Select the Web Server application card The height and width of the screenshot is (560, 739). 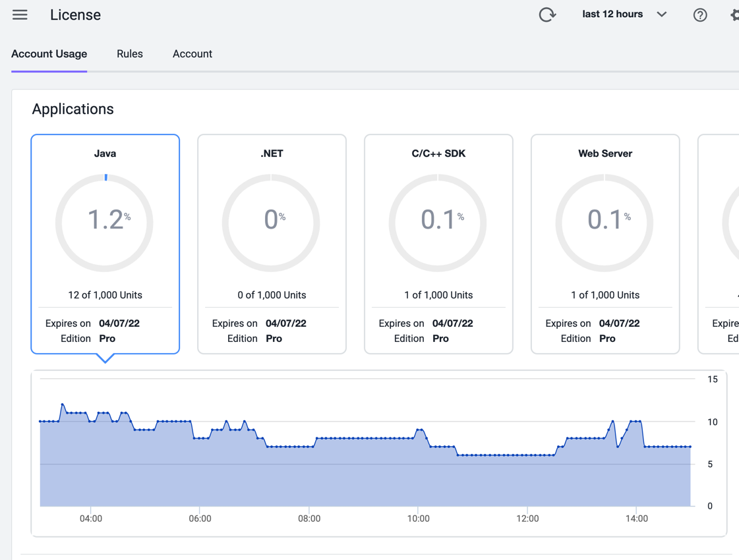(x=605, y=244)
